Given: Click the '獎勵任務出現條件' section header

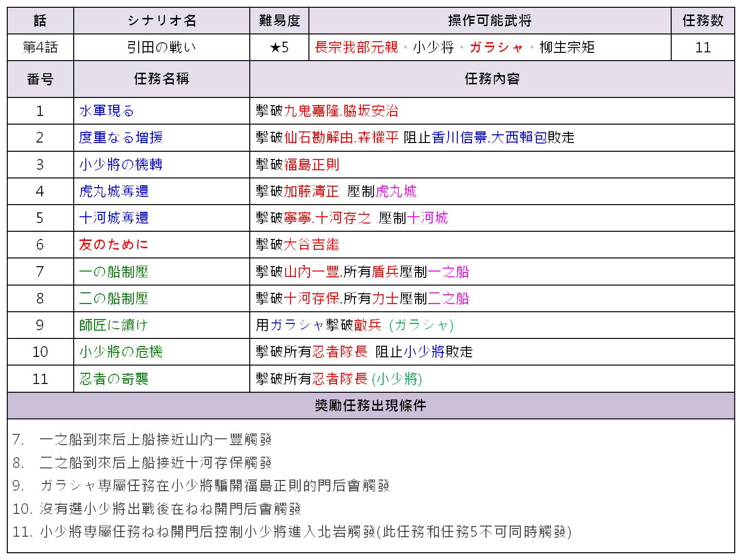Looking at the screenshot, I should click(x=371, y=406).
